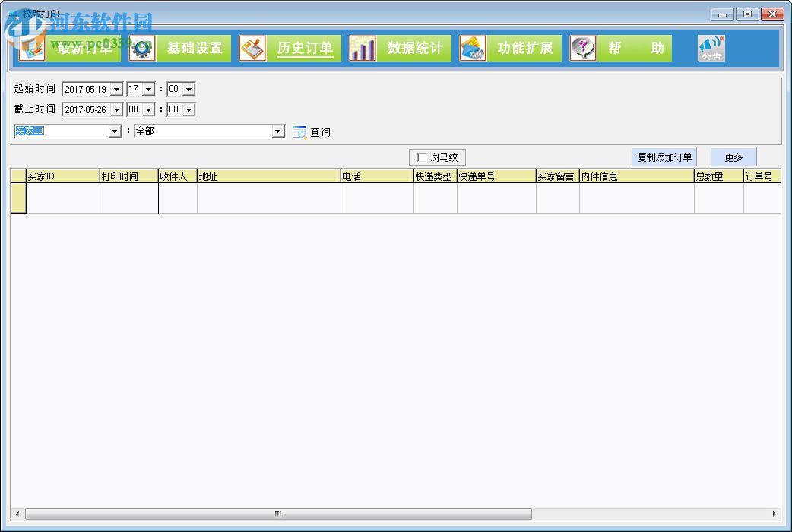792x532 pixels.
Task: Click the 查询 search icon
Action: pyautogui.click(x=299, y=132)
